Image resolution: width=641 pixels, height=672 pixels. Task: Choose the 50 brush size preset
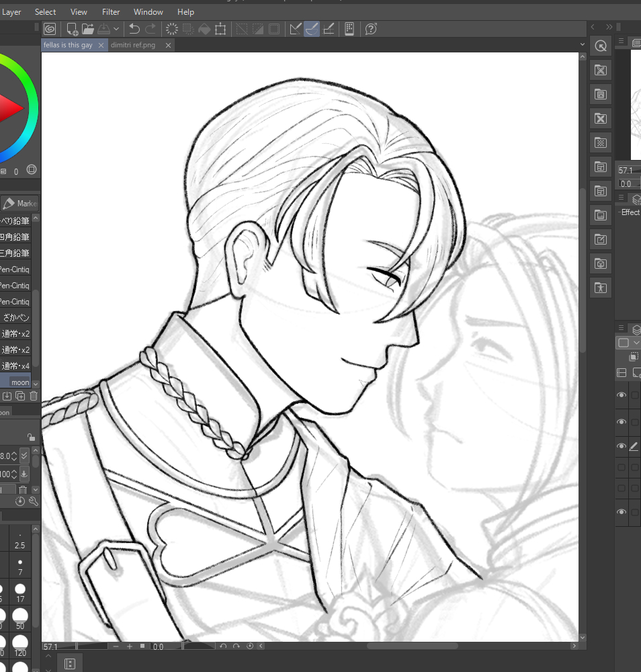point(20,616)
